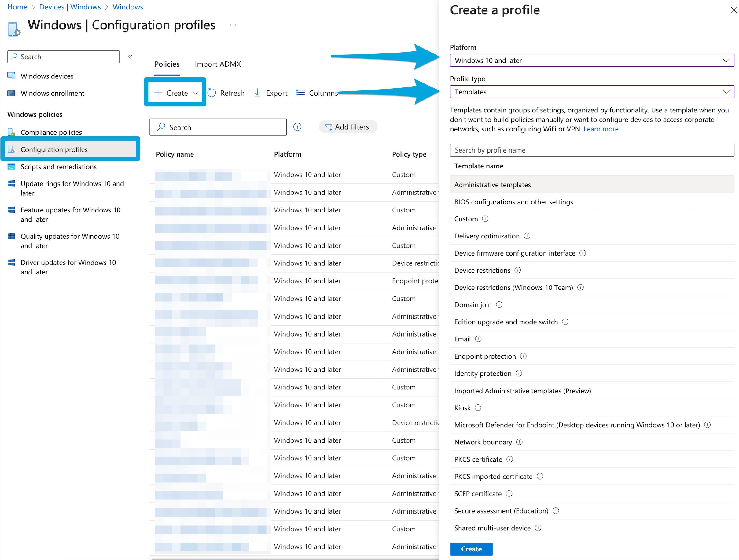
Task: Open the Platform dropdown
Action: [592, 61]
